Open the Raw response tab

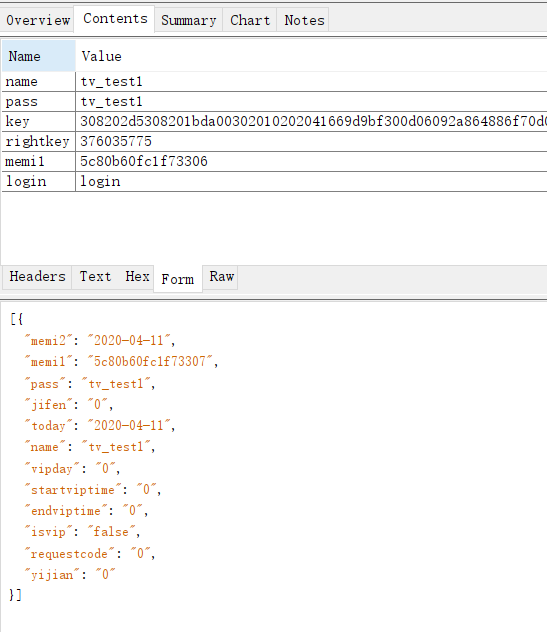221,277
